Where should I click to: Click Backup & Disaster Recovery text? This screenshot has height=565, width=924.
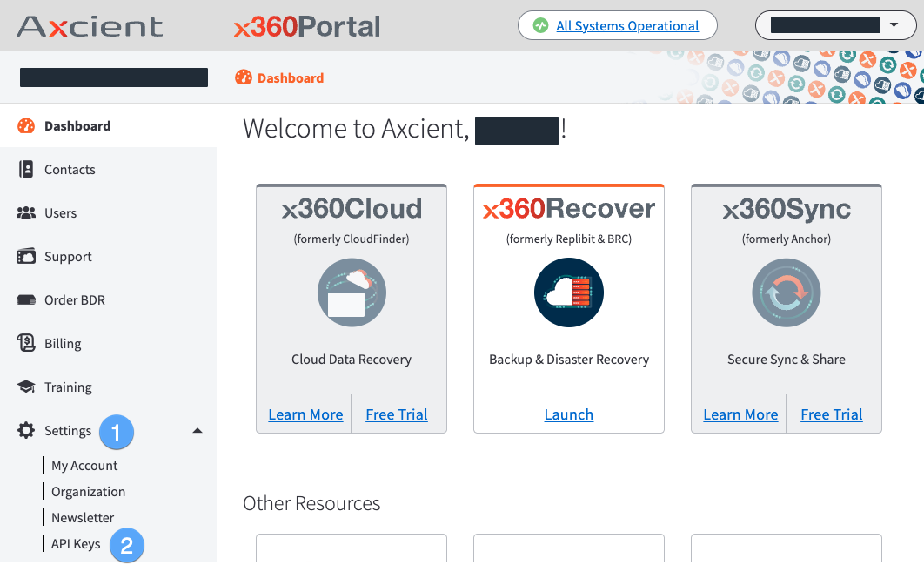click(569, 360)
